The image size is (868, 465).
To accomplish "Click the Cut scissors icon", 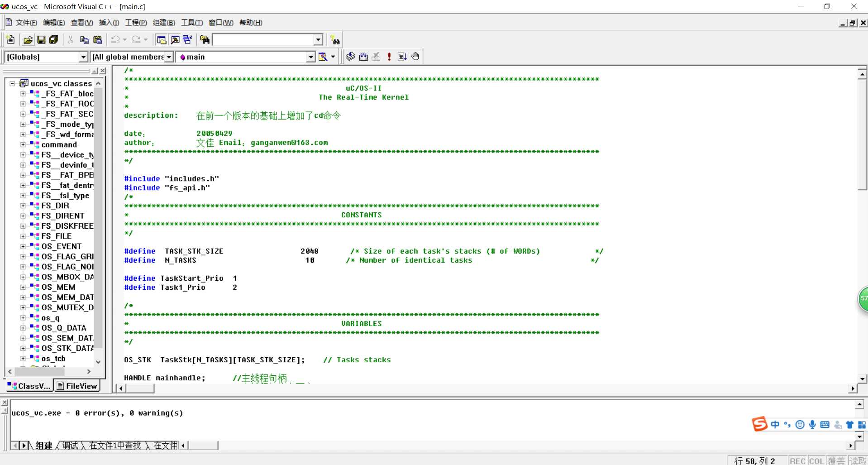I will tap(71, 40).
